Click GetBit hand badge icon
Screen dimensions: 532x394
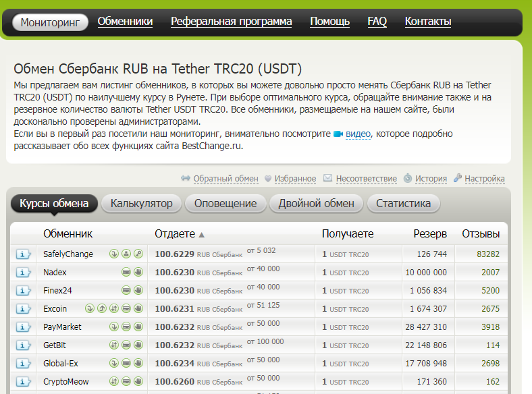pyautogui.click(x=138, y=345)
